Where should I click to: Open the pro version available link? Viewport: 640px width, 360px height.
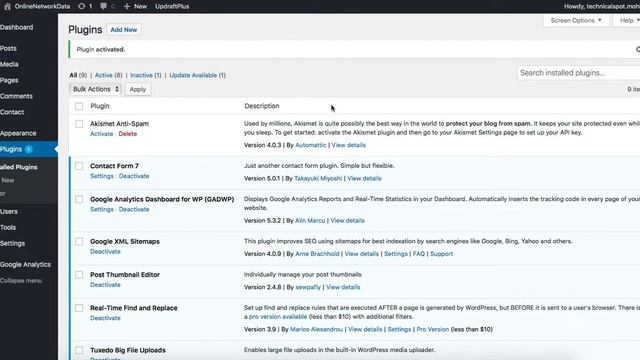278,317
